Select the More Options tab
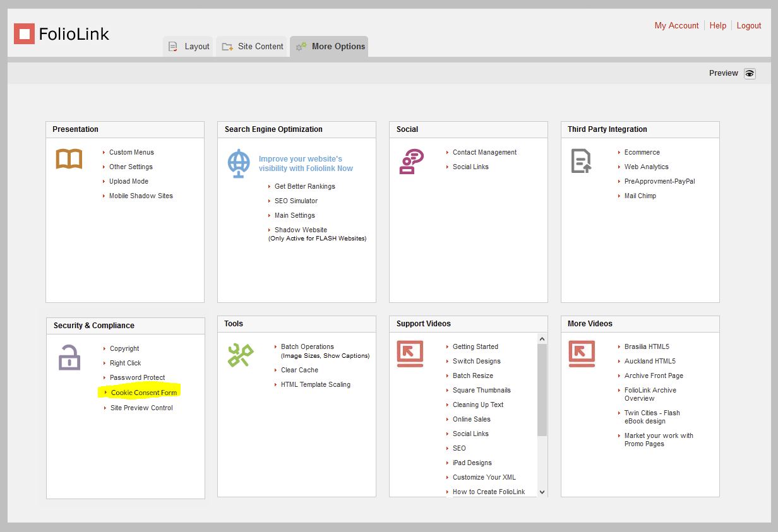778x532 pixels. coord(330,46)
